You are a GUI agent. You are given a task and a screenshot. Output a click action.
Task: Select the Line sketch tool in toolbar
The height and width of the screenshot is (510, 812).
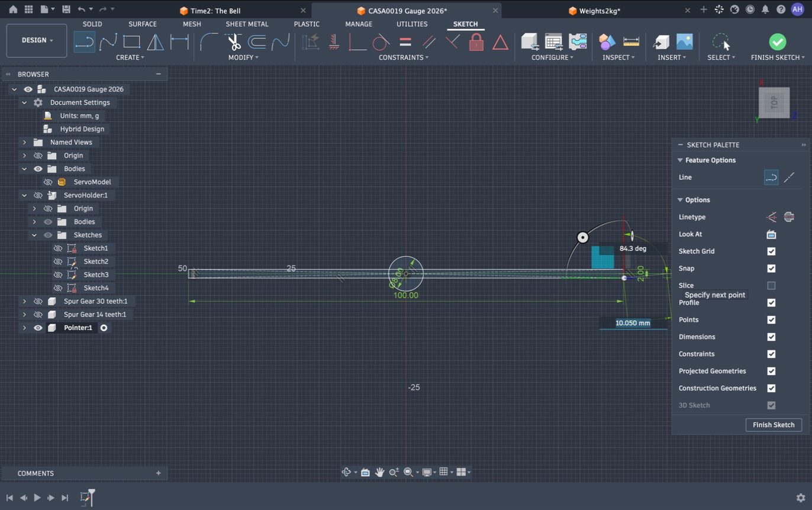pyautogui.click(x=85, y=42)
